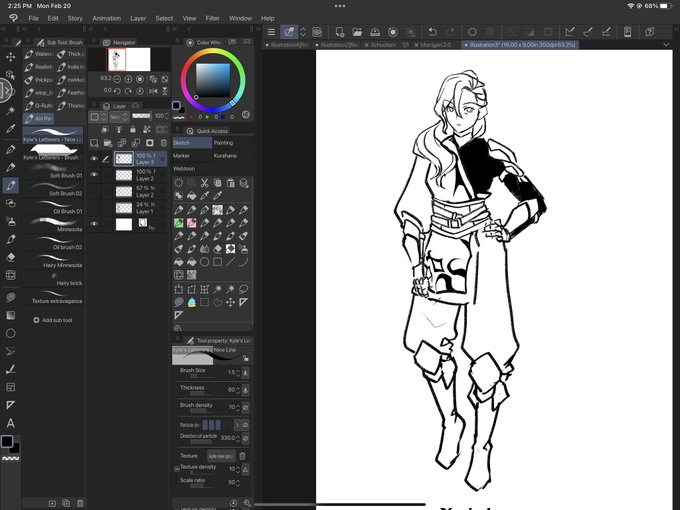
Task: Delete the texture using the trash icon
Action: [242, 456]
